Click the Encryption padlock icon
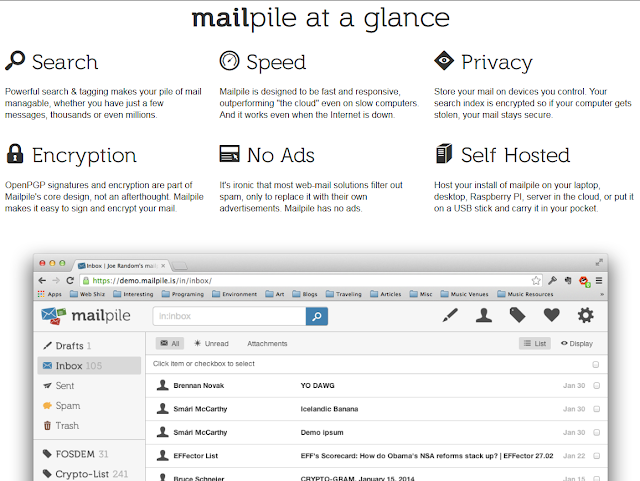The height and width of the screenshot is (481, 640). coord(15,154)
